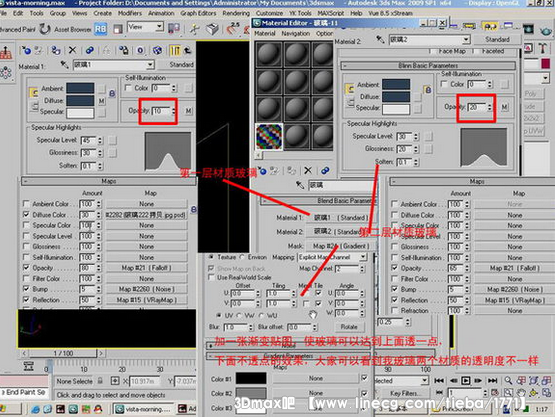Toggle Opacity map checkbox in Material 1
The height and width of the screenshot is (420, 555).
pos(26,267)
